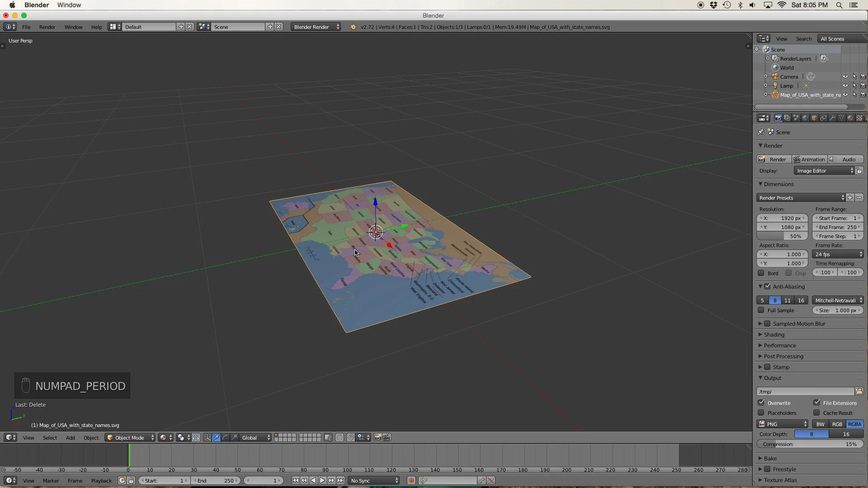Image resolution: width=868 pixels, height=488 pixels.
Task: Open the World properties tab
Action: pos(805,118)
